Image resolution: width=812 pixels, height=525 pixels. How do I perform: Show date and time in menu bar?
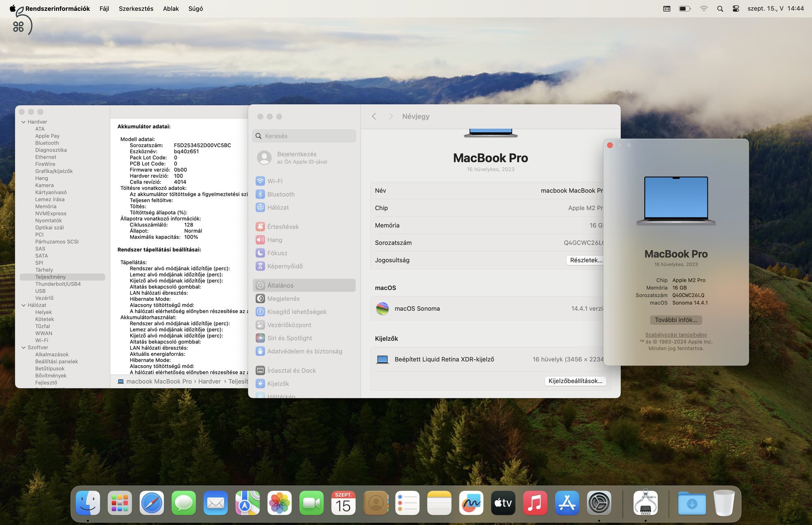pyautogui.click(x=775, y=9)
